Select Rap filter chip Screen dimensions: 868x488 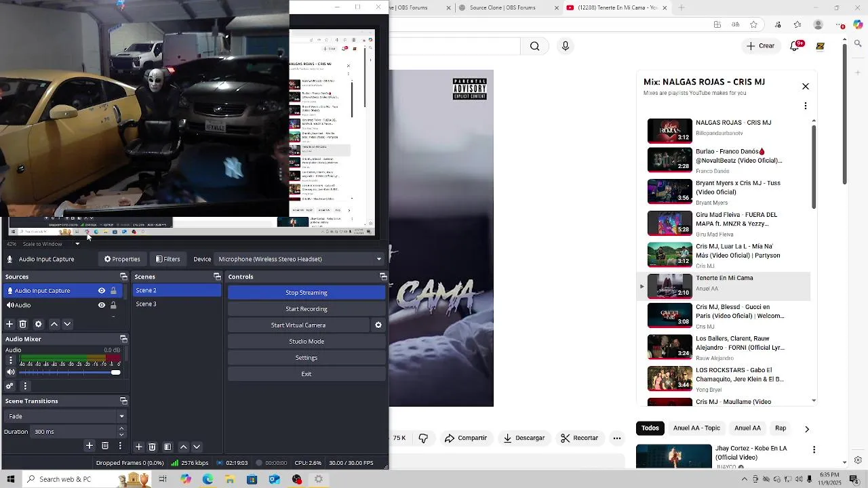781,428
